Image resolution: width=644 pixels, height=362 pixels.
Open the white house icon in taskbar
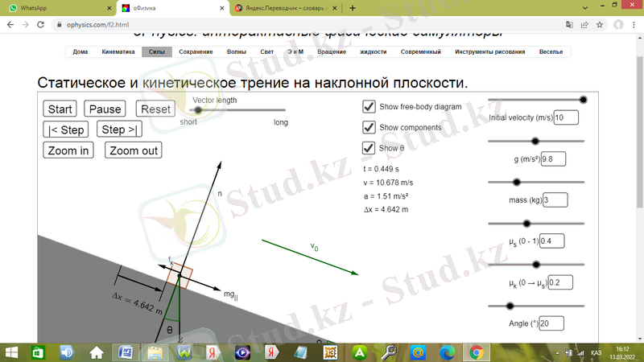(x=97, y=352)
